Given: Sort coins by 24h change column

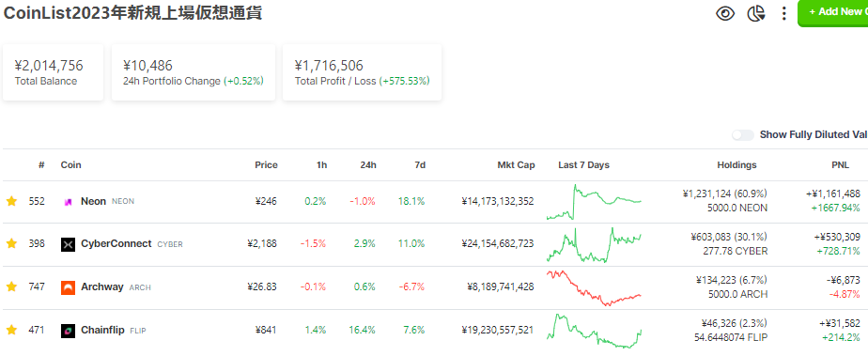Looking at the screenshot, I should (368, 165).
